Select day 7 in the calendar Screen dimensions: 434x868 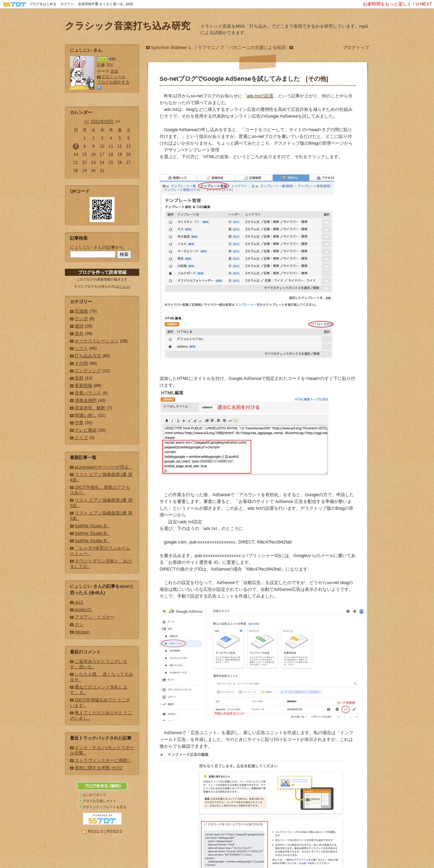[x=76, y=146]
